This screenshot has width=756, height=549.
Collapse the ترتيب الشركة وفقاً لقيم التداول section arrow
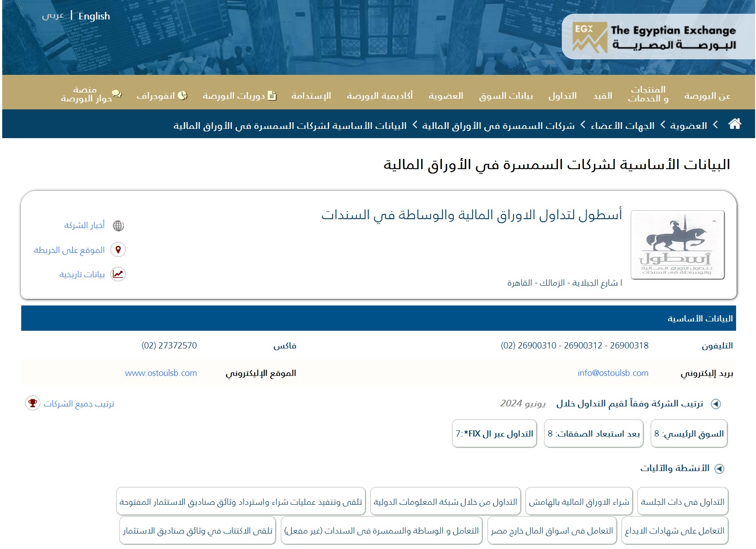pos(716,404)
